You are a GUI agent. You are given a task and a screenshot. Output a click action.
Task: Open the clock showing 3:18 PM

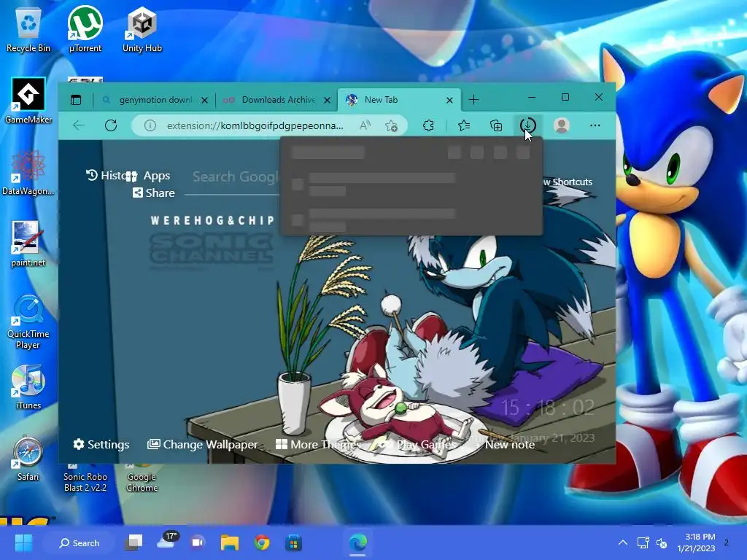click(696, 542)
